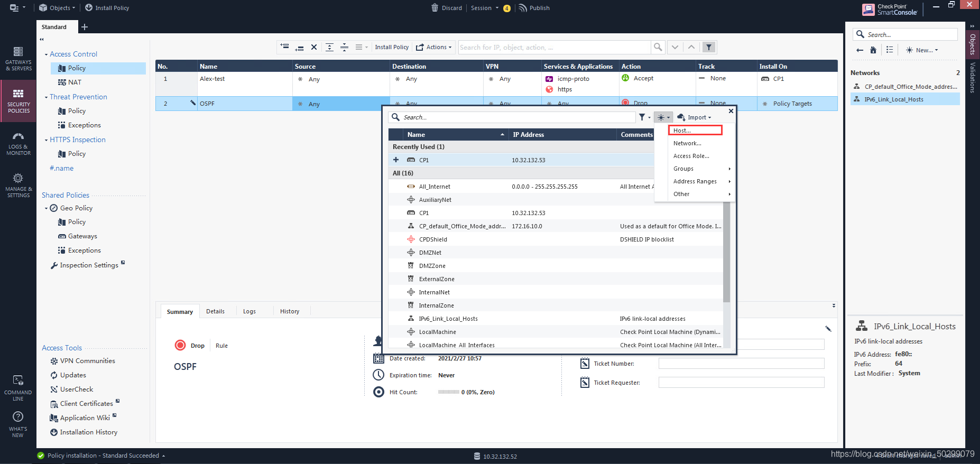Click the back arrow in Objects panel

coord(859,50)
